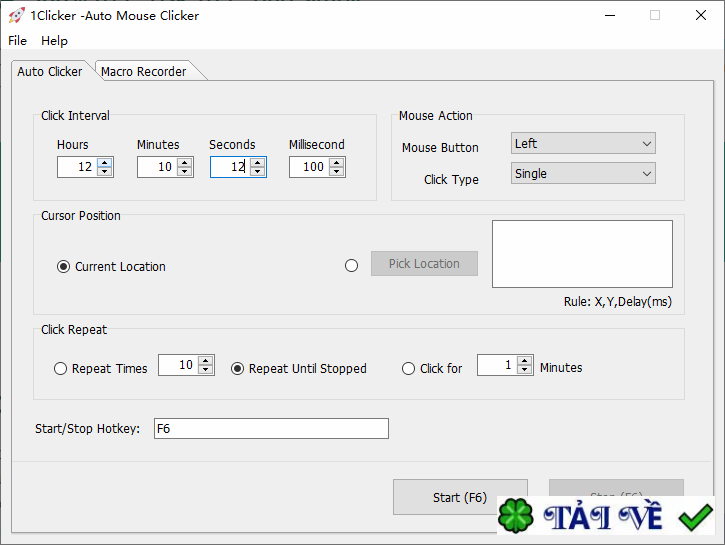Viewport: 725px width, 545px height.
Task: Click the green checkmark icon
Action: [x=694, y=517]
